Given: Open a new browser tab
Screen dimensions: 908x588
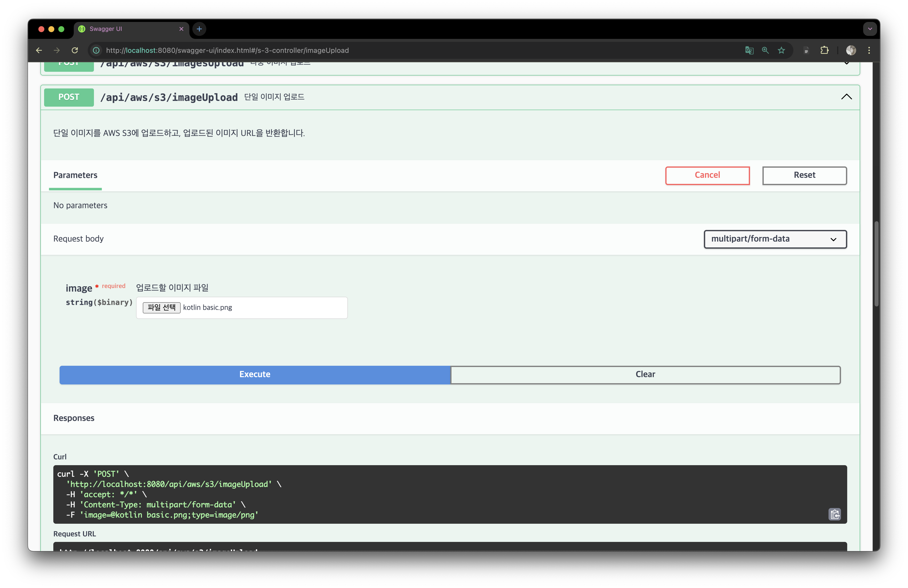Looking at the screenshot, I should coord(199,29).
